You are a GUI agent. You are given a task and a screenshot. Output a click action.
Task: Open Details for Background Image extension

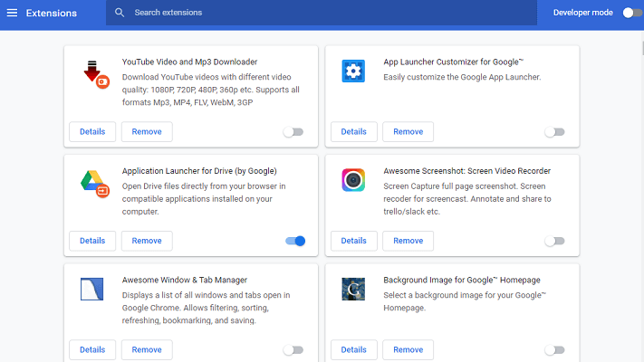pos(353,350)
